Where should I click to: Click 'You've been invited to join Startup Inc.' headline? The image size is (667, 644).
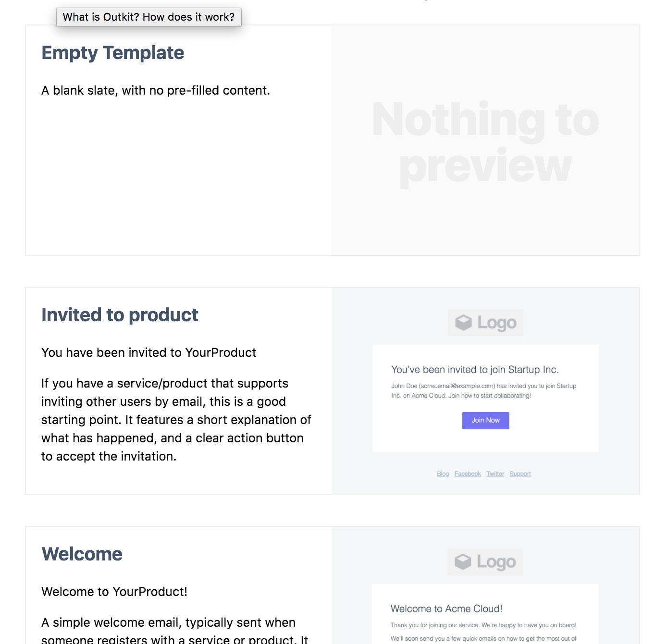[x=475, y=370]
